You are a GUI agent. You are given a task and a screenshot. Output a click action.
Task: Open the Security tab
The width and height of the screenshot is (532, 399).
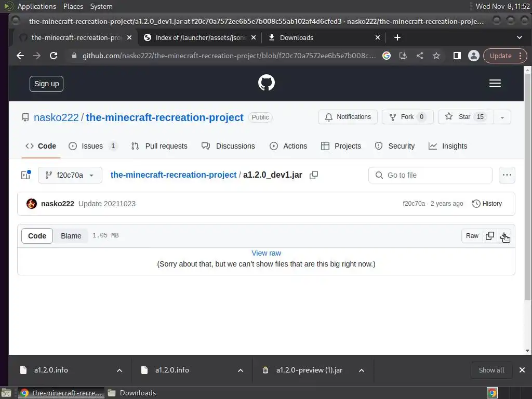tap(395, 146)
